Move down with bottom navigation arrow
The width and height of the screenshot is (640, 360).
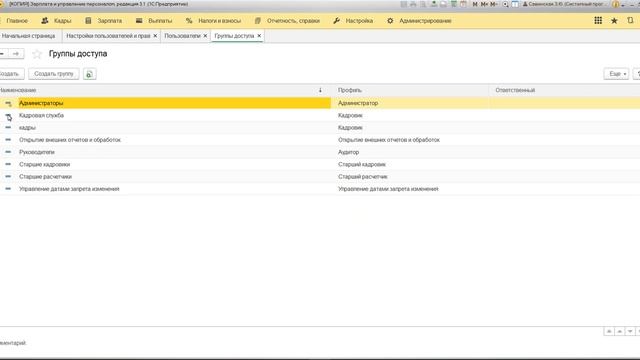click(630, 331)
